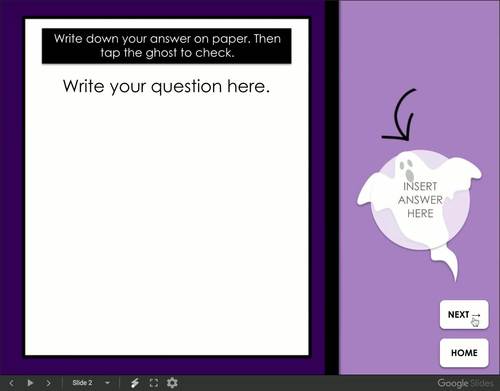Open presentation settings gear

(172, 383)
